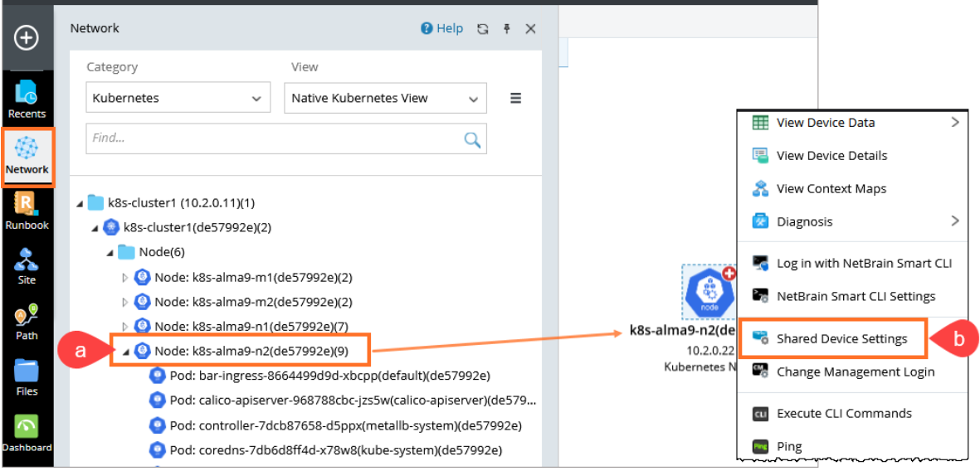This screenshot has width=980, height=471.
Task: Click the Diagnosis submenu arrow
Action: click(x=955, y=221)
